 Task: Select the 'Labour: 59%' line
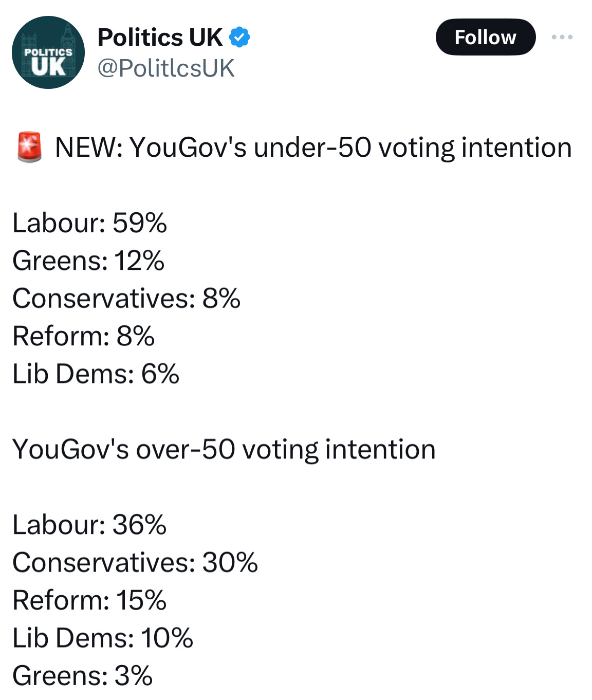point(89,223)
